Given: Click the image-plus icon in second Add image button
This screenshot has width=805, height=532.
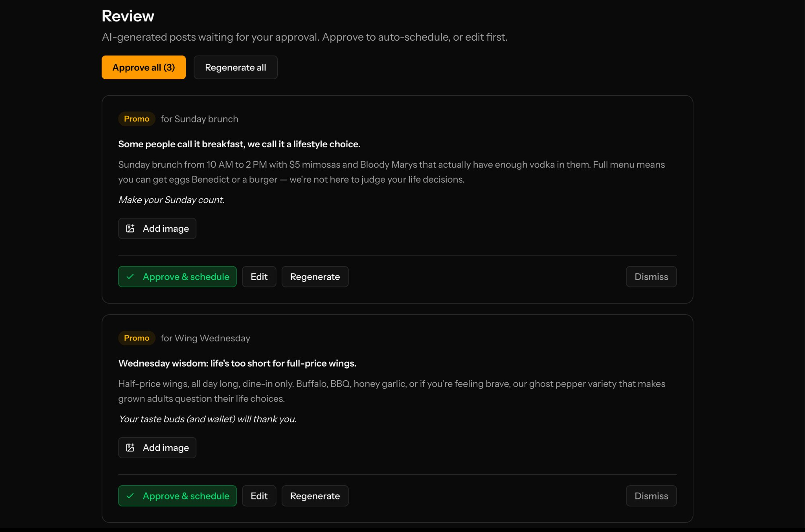Looking at the screenshot, I should pyautogui.click(x=130, y=447).
